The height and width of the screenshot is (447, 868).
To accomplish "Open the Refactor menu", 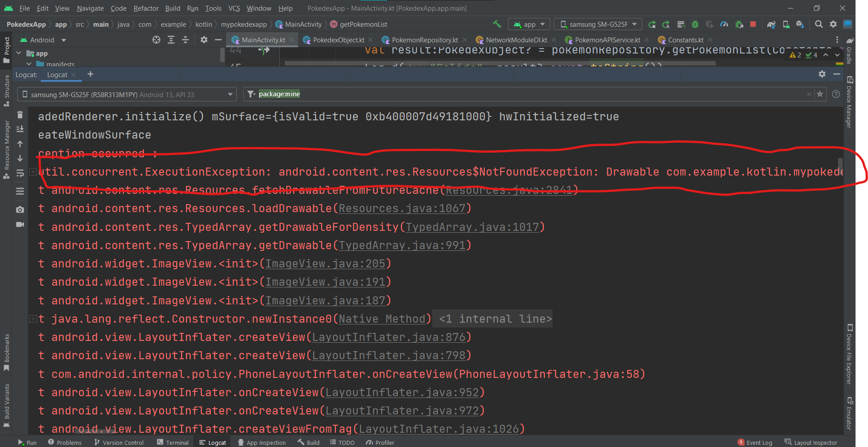I will pos(146,8).
